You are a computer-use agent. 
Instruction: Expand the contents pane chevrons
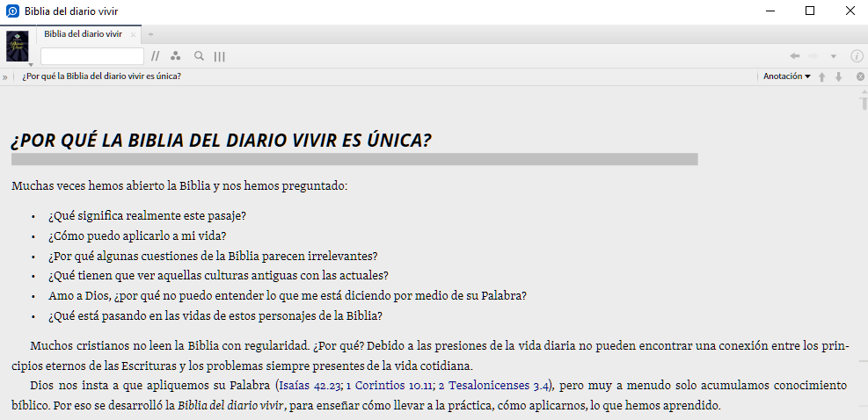point(5,77)
